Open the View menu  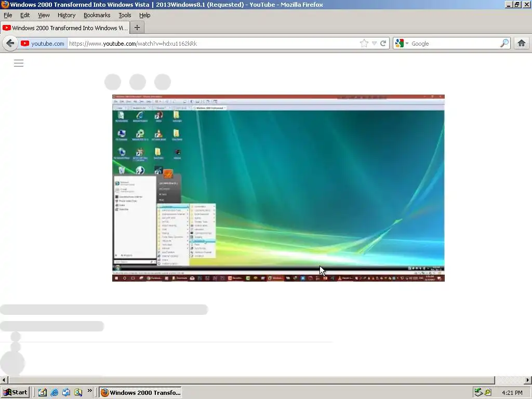(x=44, y=15)
